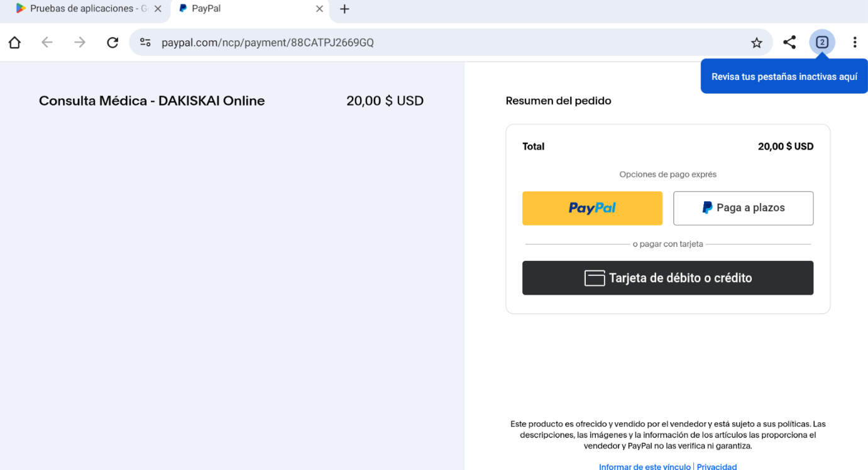Bookmark this page with the star icon
The width and height of the screenshot is (868, 470).
coord(757,43)
